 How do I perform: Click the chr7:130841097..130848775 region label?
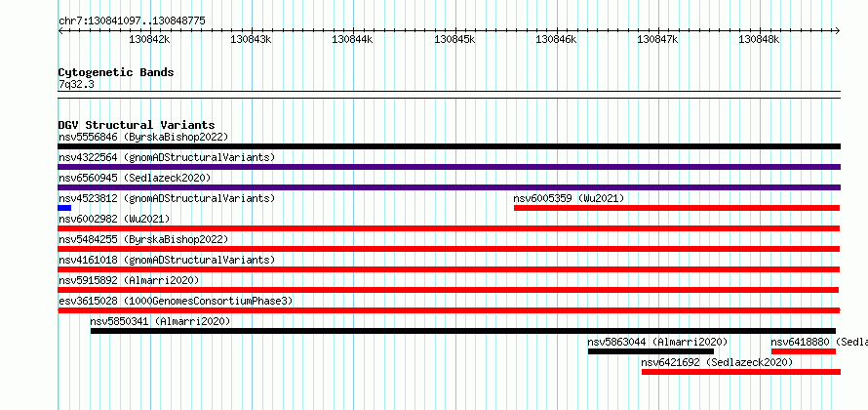pos(132,21)
